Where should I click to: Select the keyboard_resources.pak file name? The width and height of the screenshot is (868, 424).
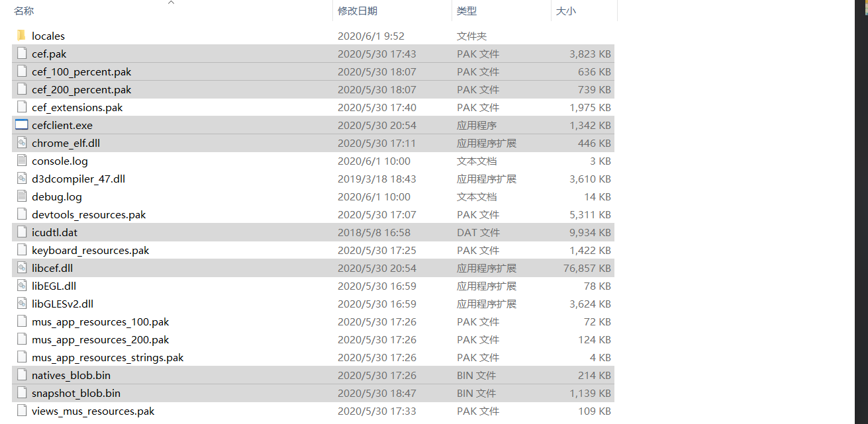pos(90,250)
